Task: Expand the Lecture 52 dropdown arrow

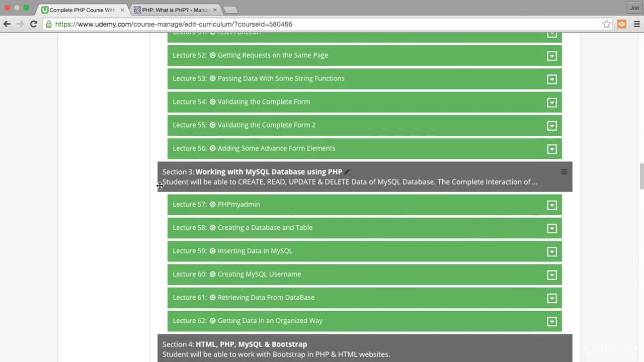Action: [552, 56]
